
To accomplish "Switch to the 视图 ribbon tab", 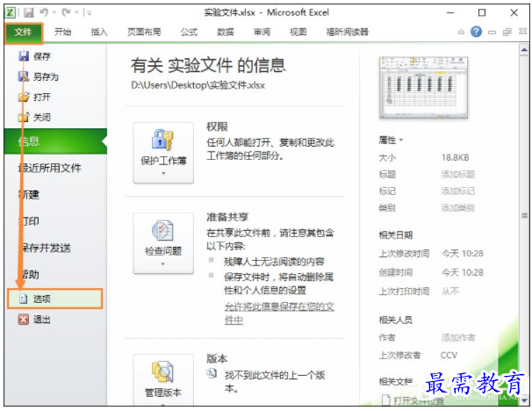I will coord(298,32).
